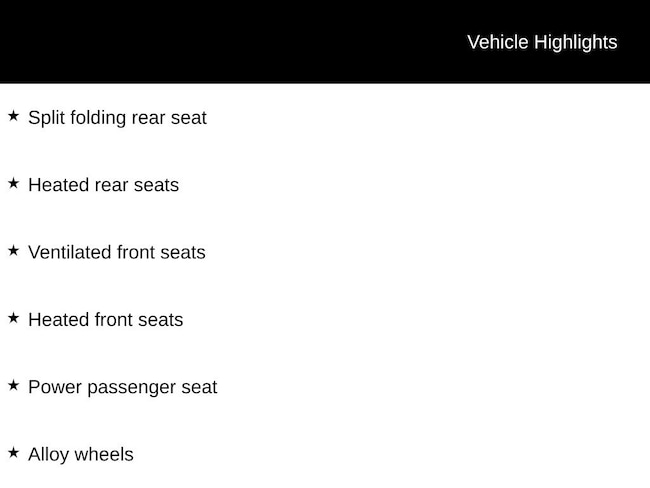650x488 pixels.
Task: Click the Power passenger seat text
Action: 122,387
